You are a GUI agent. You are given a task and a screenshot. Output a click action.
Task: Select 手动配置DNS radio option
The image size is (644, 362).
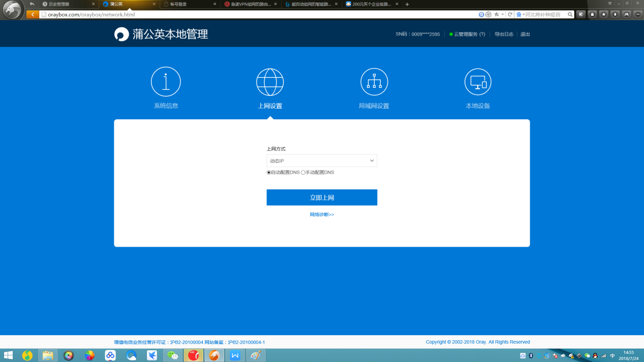(303, 173)
